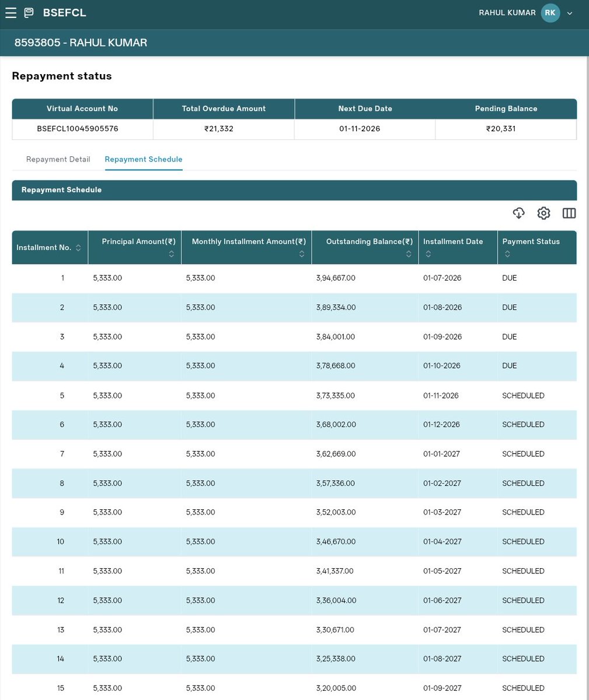The height and width of the screenshot is (700, 589).
Task: Select outstanding balance 3,68,002.00
Action: pyautogui.click(x=336, y=425)
